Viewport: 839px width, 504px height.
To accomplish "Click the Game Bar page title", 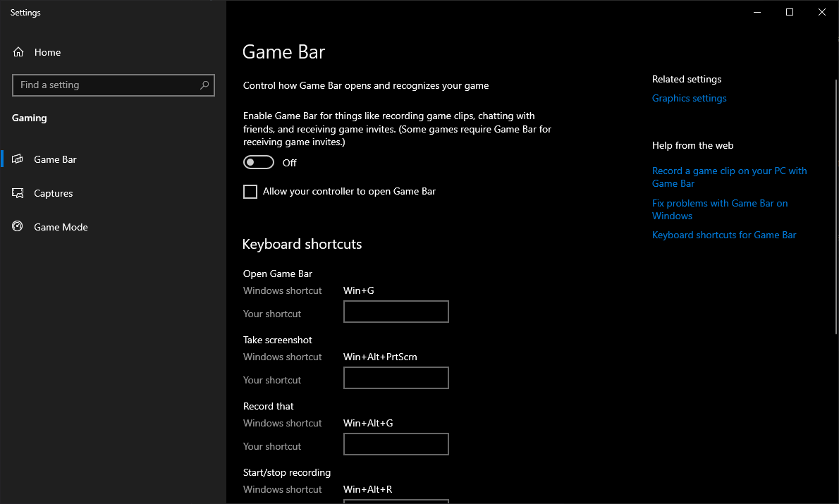I will 283,52.
